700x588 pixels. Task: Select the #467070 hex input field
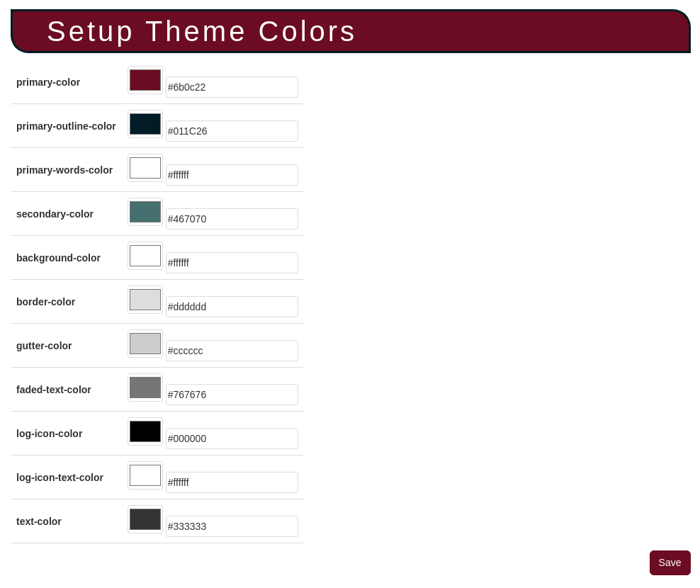[x=232, y=219]
